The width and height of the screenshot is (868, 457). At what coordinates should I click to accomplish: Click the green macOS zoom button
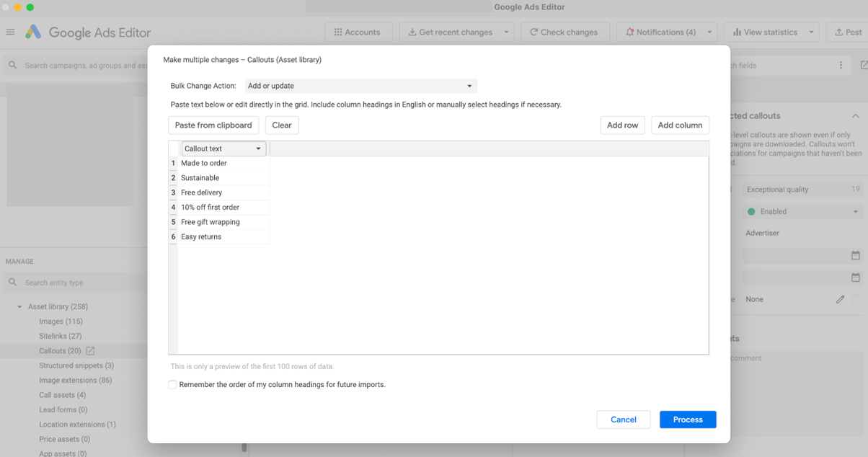[x=30, y=7]
